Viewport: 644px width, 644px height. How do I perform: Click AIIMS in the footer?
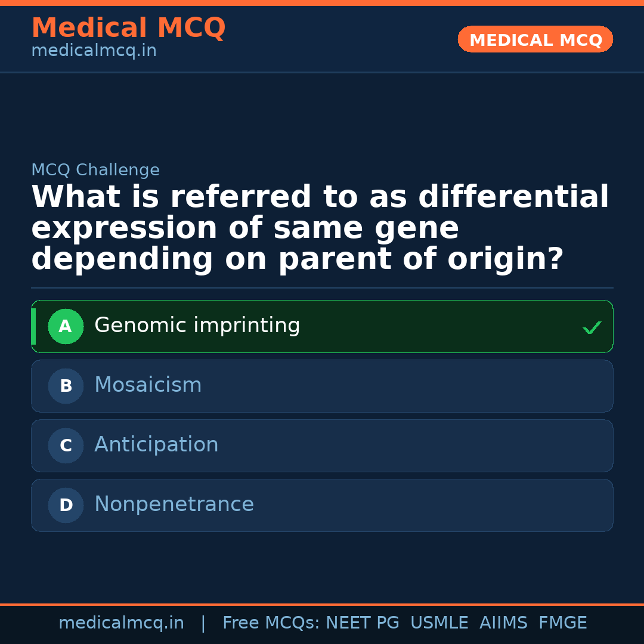pyautogui.click(x=503, y=623)
